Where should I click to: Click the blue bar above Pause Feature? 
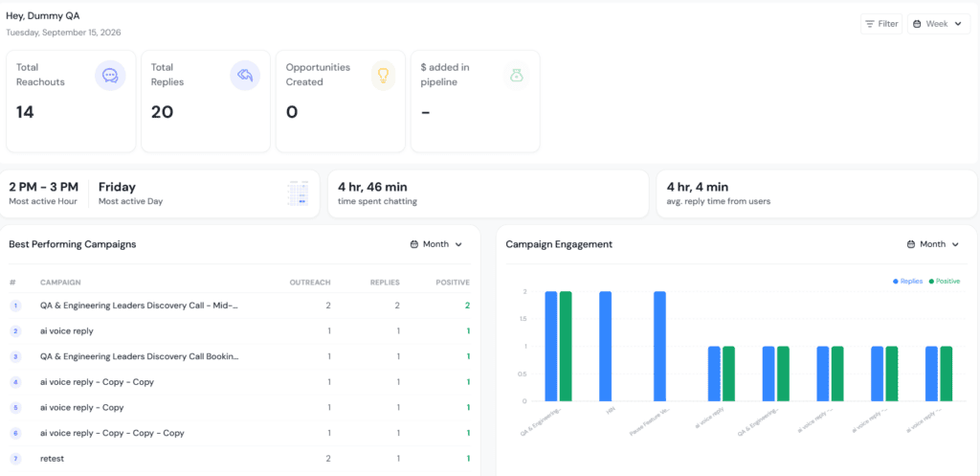(x=659, y=346)
